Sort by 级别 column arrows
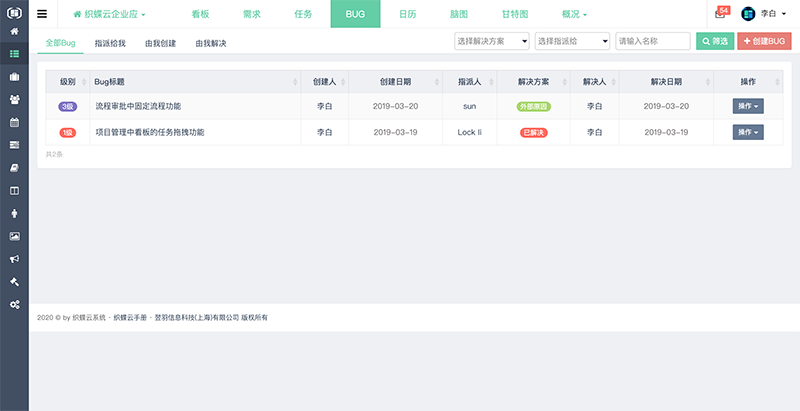The width and height of the screenshot is (800, 411). coord(84,82)
